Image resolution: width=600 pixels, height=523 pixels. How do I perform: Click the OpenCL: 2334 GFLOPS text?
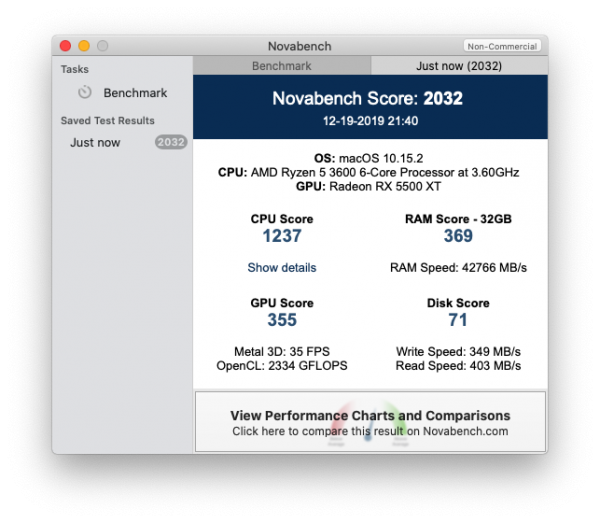[x=282, y=366]
